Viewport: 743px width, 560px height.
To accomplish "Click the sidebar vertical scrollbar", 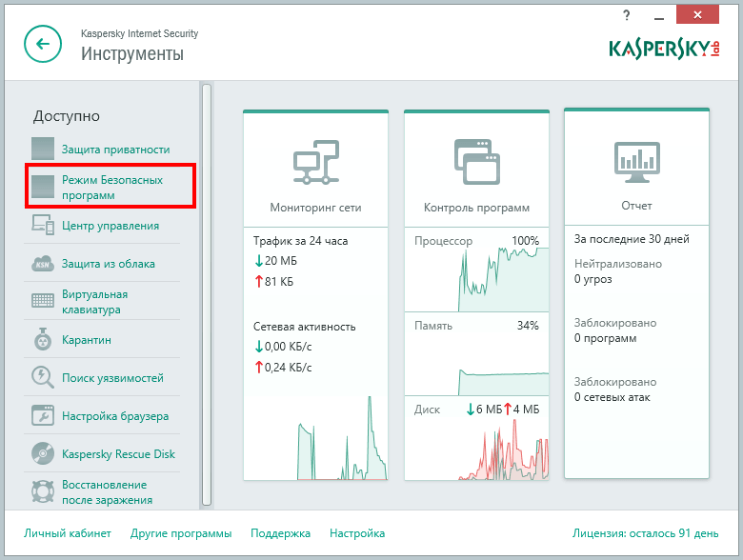I will point(206,294).
